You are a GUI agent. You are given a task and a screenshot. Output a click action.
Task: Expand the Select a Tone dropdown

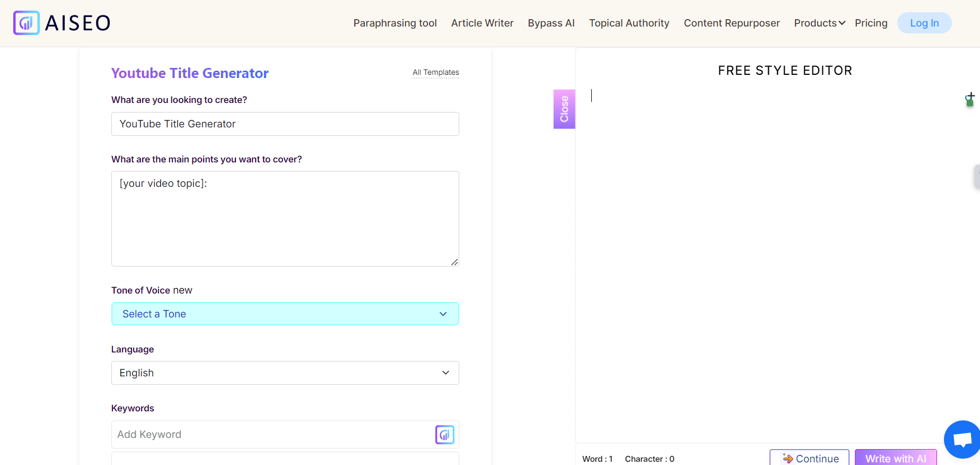285,314
